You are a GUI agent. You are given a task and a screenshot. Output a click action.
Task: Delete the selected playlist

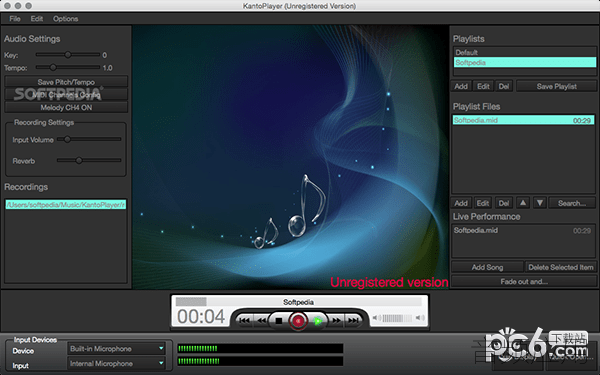coord(504,86)
